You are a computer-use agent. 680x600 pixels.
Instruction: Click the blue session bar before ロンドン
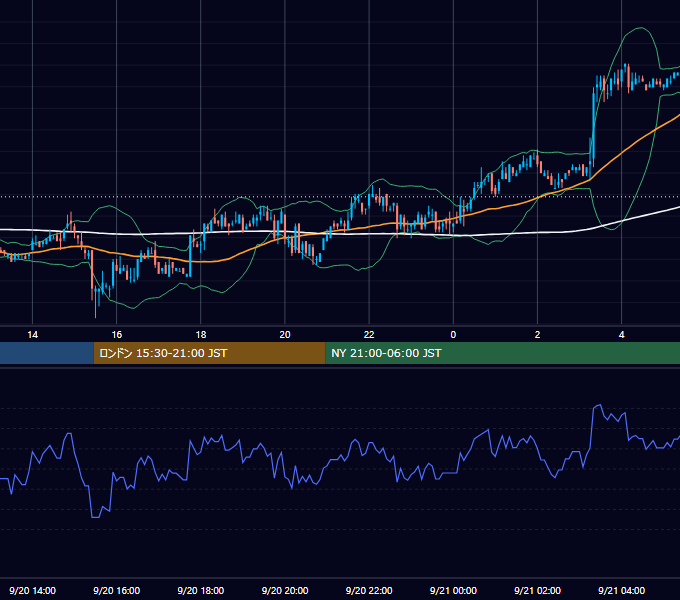tap(47, 353)
